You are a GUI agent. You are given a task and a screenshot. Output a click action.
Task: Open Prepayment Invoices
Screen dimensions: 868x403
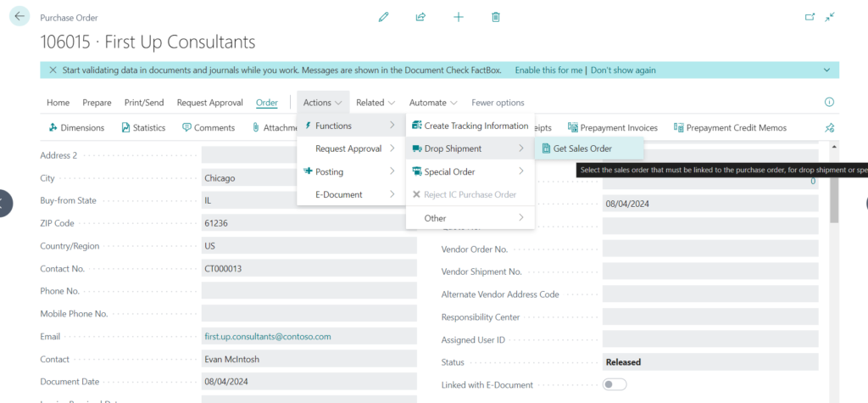613,127
